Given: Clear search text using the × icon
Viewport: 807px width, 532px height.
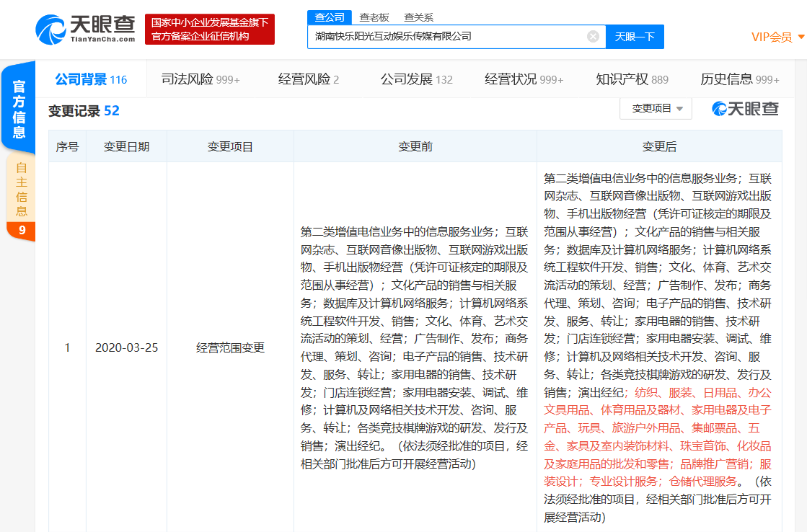Looking at the screenshot, I should tap(593, 36).
